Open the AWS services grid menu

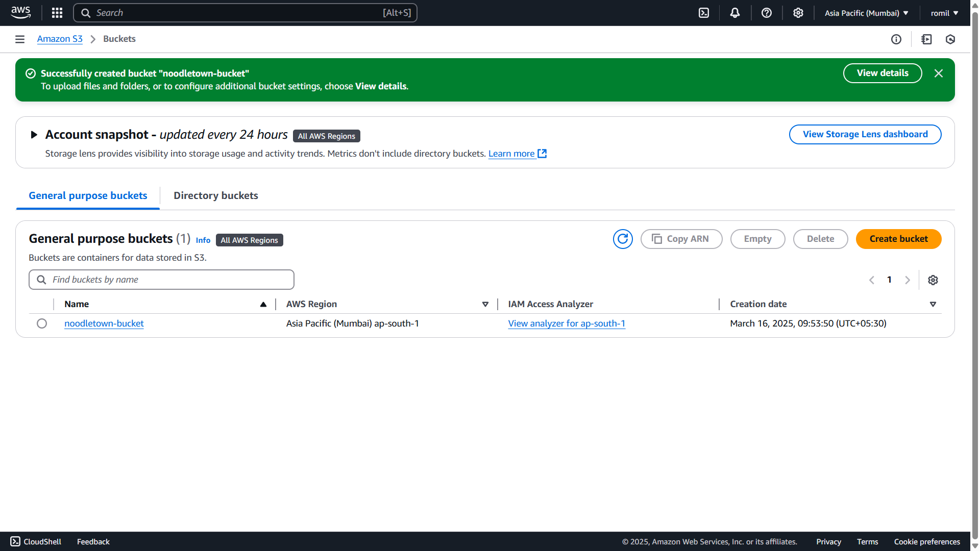[57, 13]
